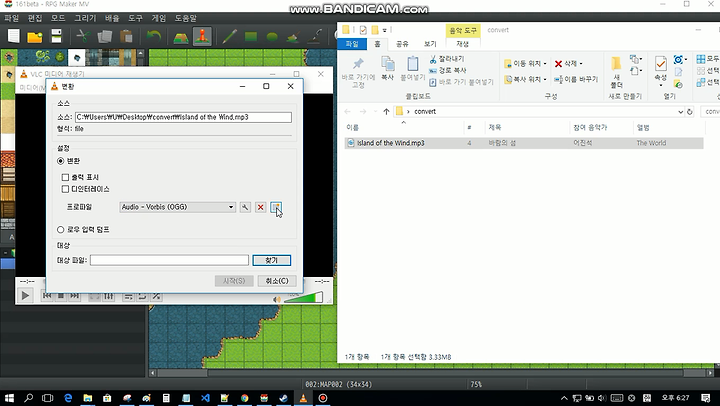This screenshot has width=720, height=406.
Task: Click Copy icon in Explorer clipboard group
Action: 388,65
